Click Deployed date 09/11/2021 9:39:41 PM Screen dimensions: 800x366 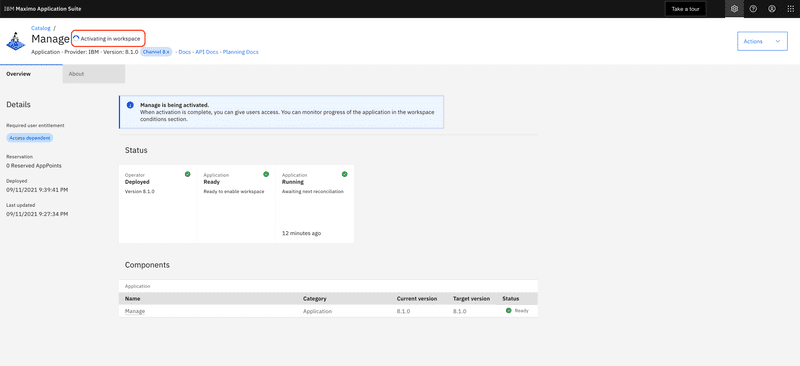click(37, 190)
